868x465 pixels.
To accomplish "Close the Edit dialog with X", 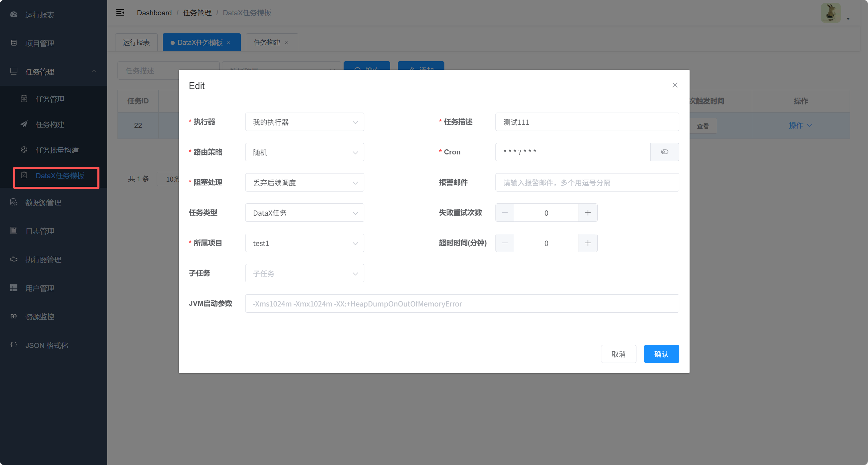I will [675, 85].
